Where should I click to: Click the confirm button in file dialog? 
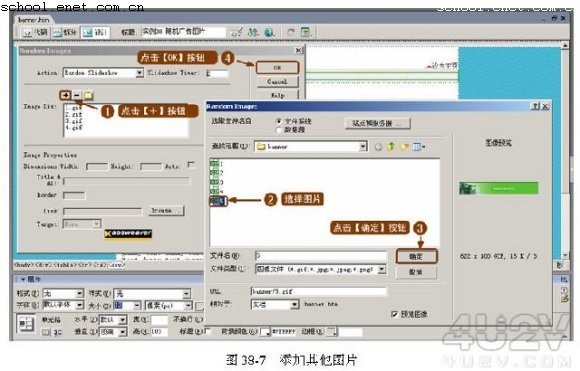point(417,256)
